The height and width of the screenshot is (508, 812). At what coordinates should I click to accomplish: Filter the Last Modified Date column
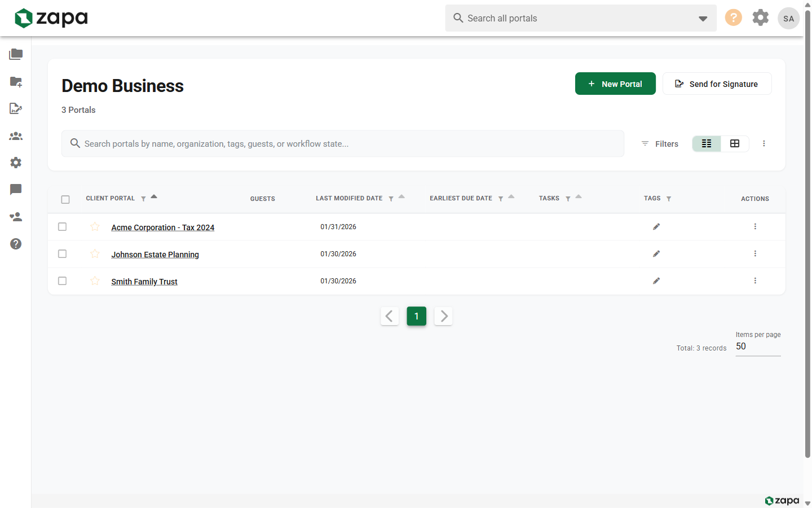click(391, 199)
